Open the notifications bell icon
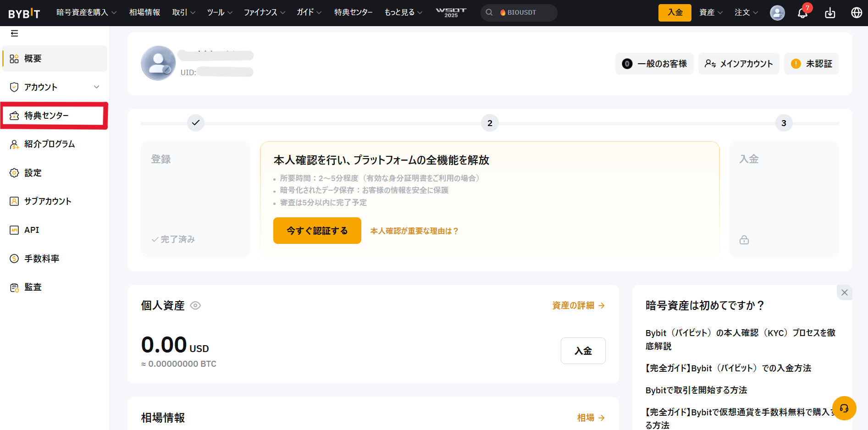Screen dimensions: 868x430 pos(802,13)
